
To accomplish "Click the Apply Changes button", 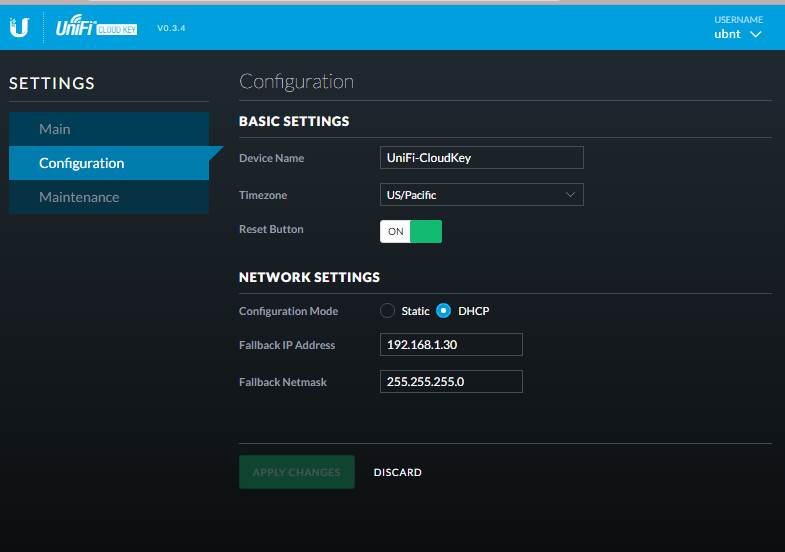I will [x=297, y=472].
